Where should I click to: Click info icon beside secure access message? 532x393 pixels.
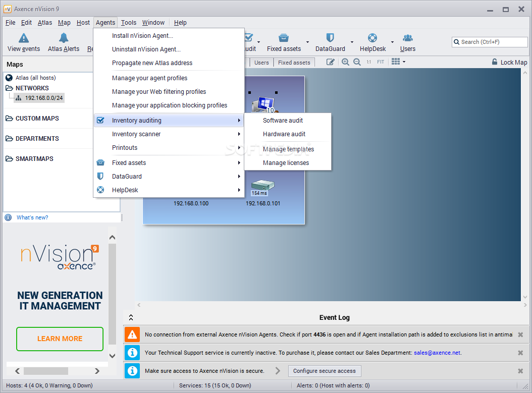pos(132,371)
